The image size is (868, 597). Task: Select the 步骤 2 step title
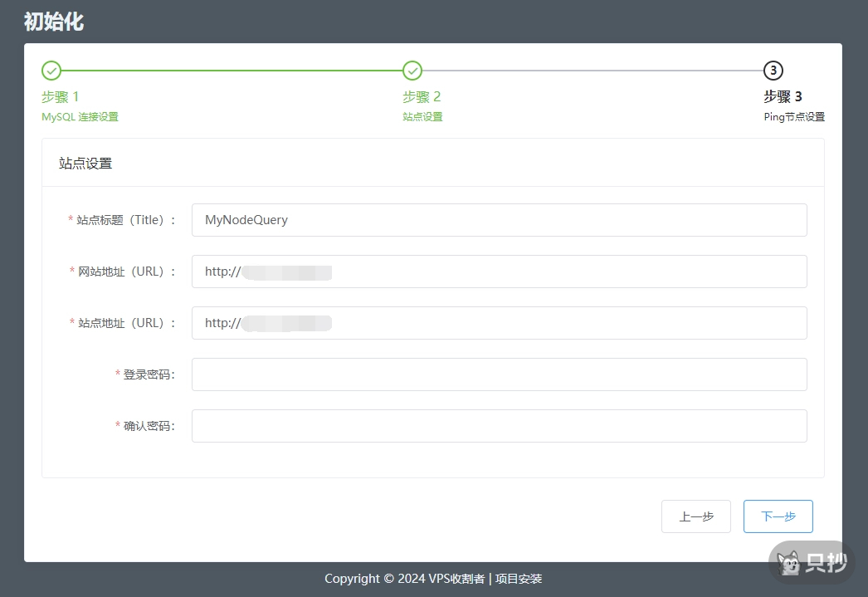(422, 96)
